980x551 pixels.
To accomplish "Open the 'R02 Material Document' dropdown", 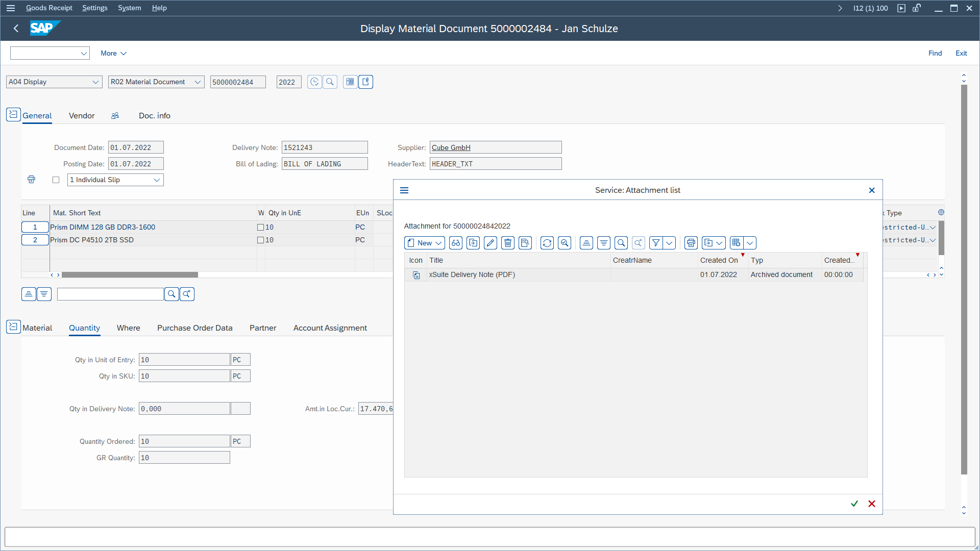I will pos(198,82).
